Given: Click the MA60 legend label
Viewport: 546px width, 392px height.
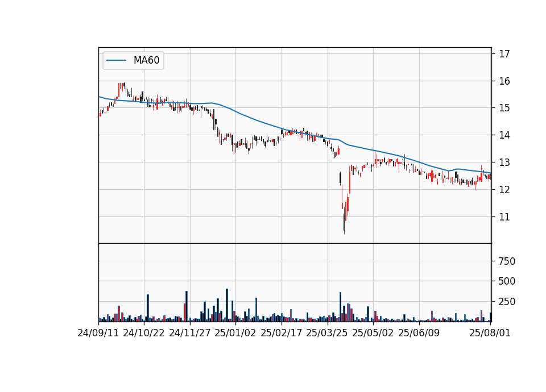Looking at the screenshot, I should click(146, 60).
